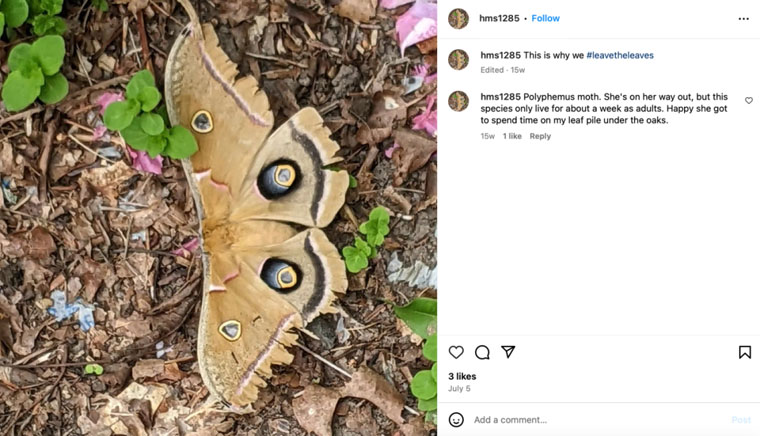Viewport: 760px width, 436px height.
Task: Click the avatar beside the caption
Action: [458, 59]
